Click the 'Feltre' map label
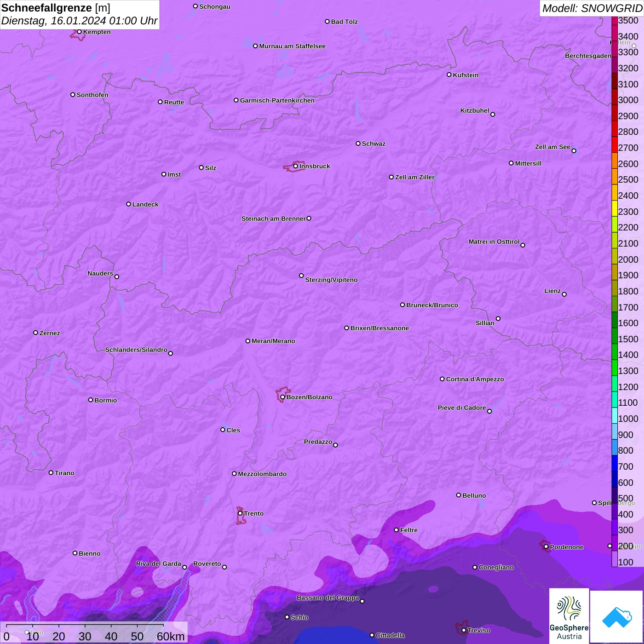 [409, 530]
